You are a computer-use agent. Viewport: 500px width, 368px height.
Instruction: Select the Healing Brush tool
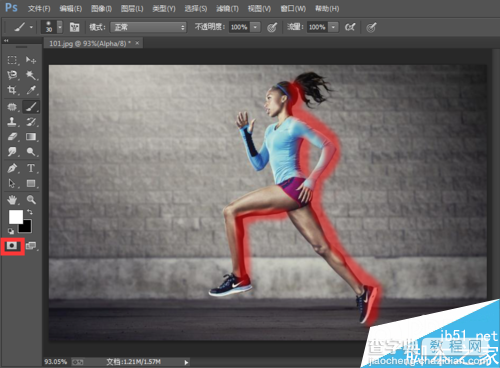pos(12,107)
